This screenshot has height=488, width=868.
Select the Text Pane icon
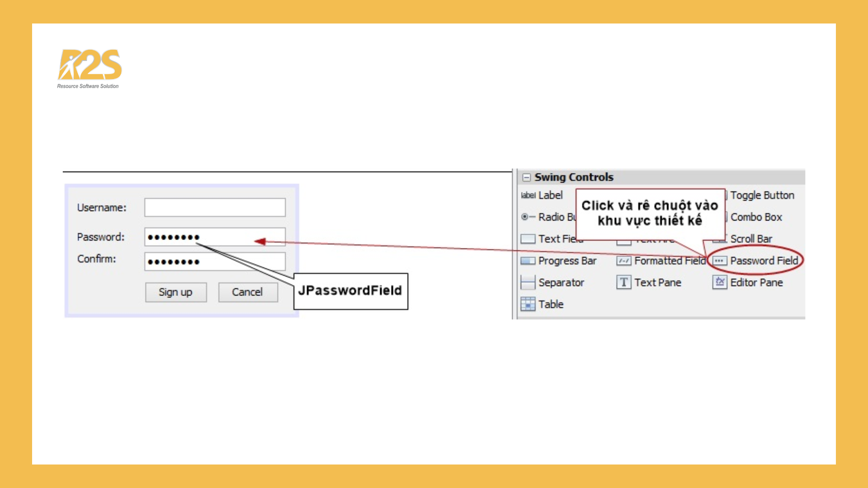[623, 282]
